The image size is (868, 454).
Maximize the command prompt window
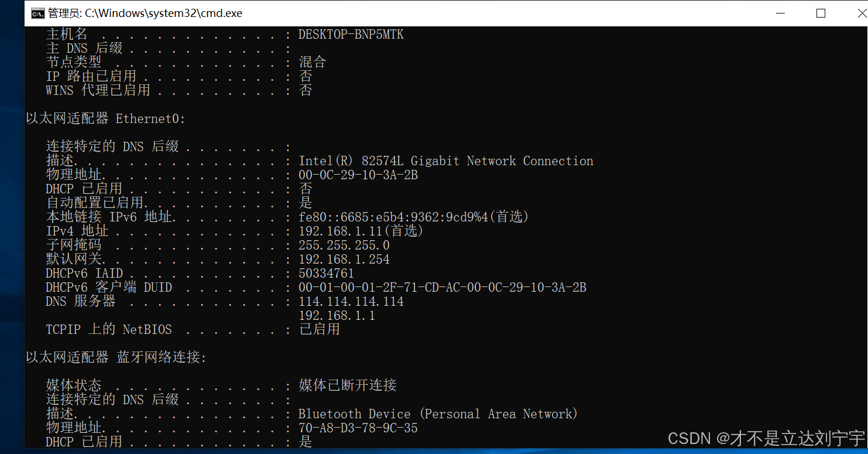click(x=821, y=13)
